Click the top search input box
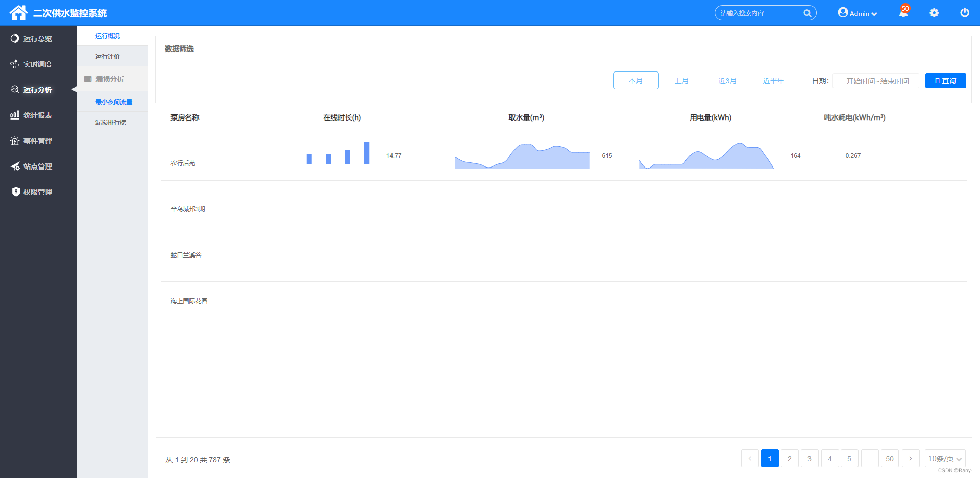Image resolution: width=980 pixels, height=478 pixels. point(765,13)
